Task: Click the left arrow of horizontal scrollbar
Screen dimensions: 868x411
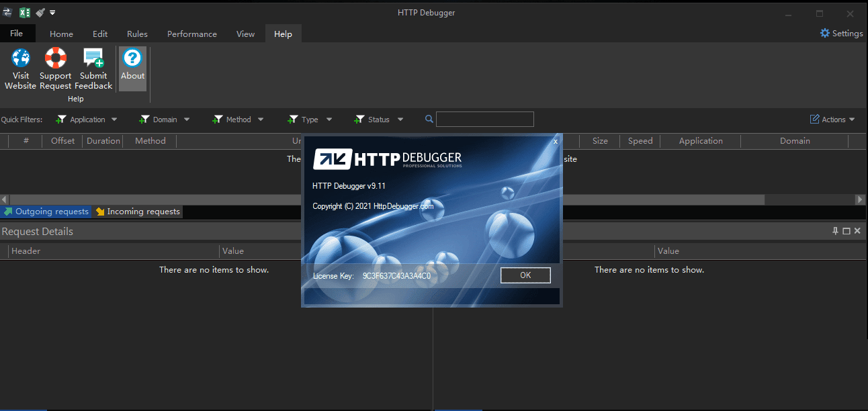Action: pos(5,199)
